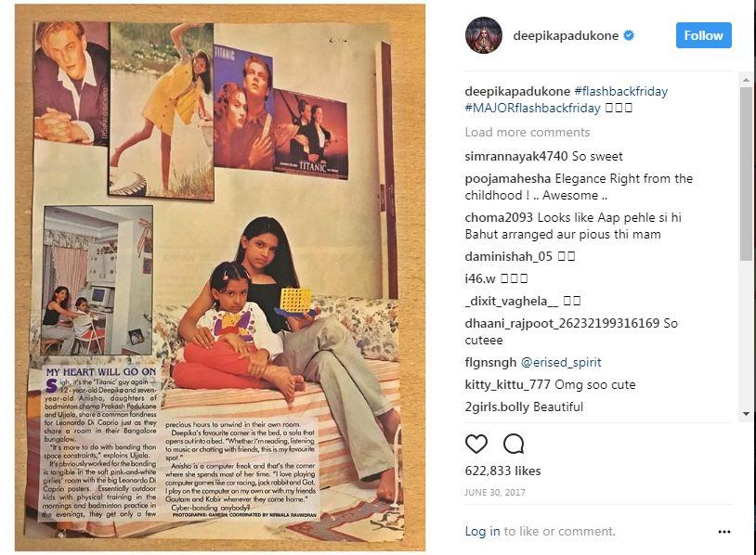The width and height of the screenshot is (756, 555).
Task: Open the @erised_spirit mention
Action: 561,362
